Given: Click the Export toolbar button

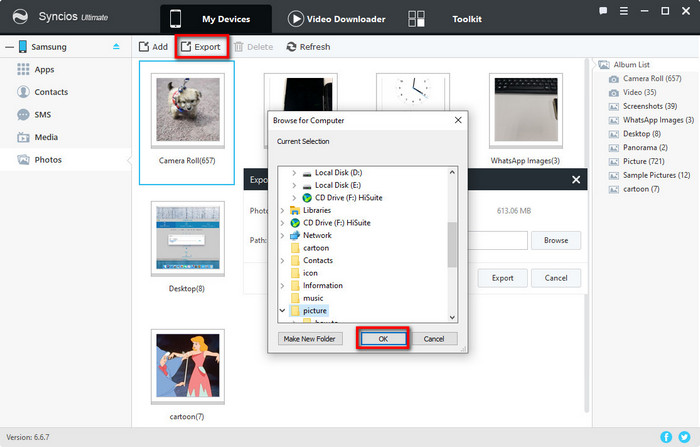Looking at the screenshot, I should pyautogui.click(x=201, y=46).
